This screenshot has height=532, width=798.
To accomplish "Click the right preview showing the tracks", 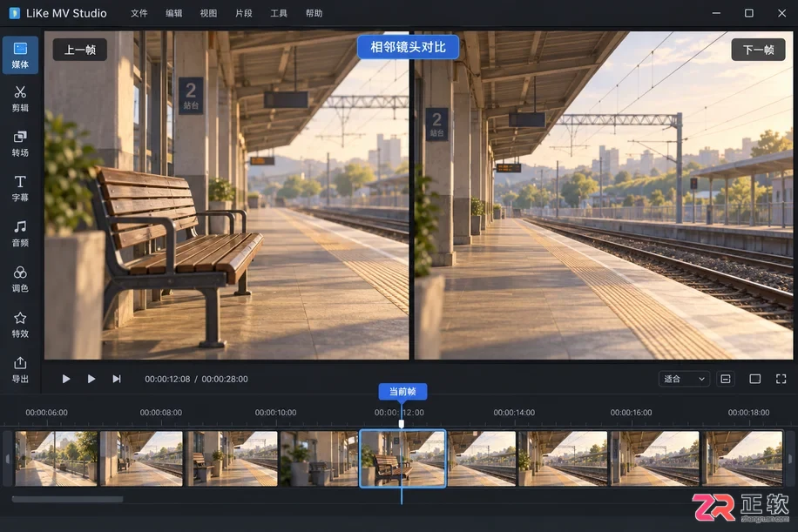I will (x=604, y=195).
